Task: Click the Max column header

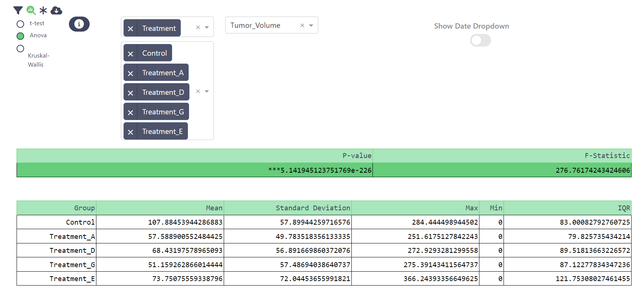Action: point(415,208)
